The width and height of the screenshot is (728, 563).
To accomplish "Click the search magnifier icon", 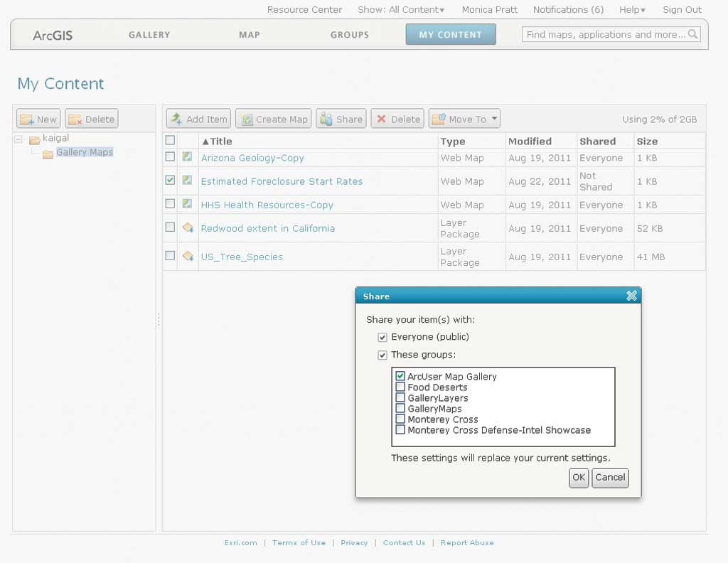I will tap(692, 34).
